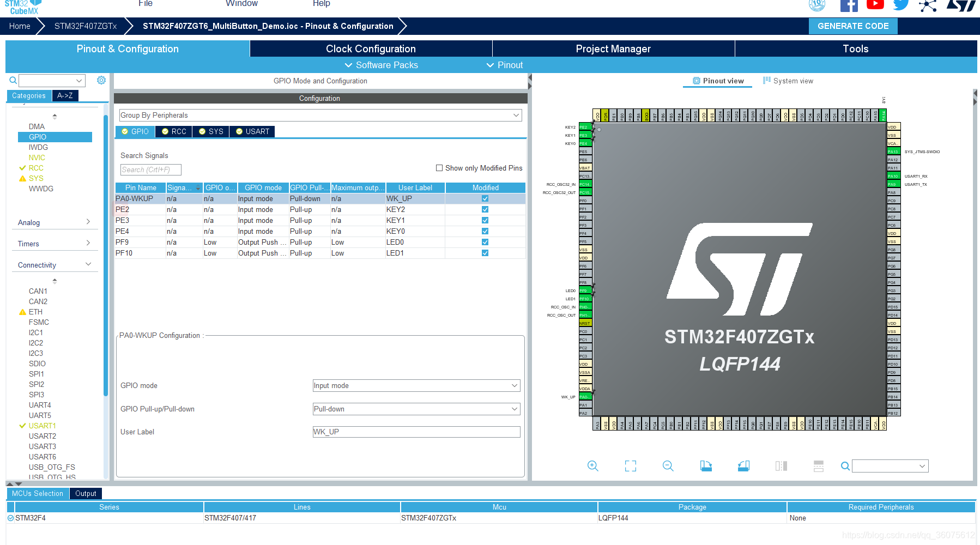The image size is (980, 545).
Task: Zoom in on the pinout view
Action: [592, 466]
